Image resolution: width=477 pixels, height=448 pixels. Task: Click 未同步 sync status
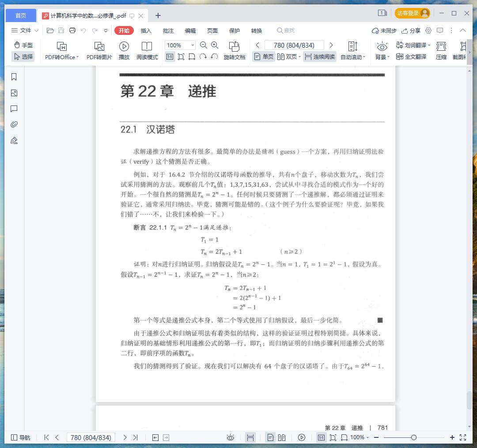point(384,30)
